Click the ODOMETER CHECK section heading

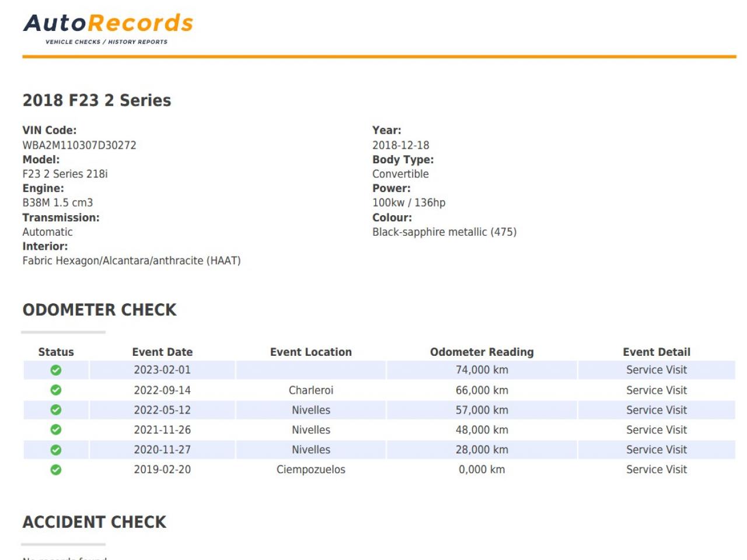click(99, 310)
